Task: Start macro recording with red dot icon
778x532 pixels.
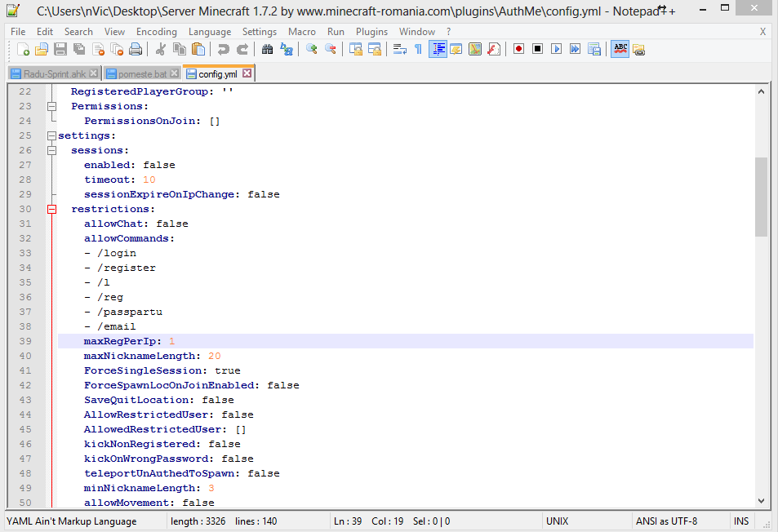Action: [x=519, y=49]
